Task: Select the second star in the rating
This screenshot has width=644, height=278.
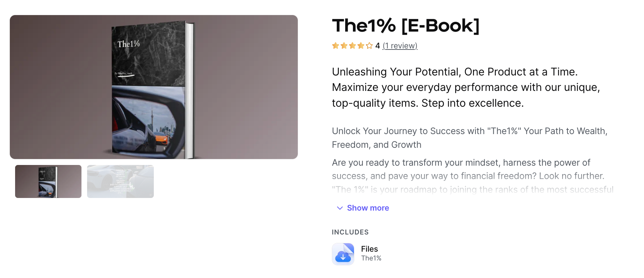Action: [x=344, y=45]
